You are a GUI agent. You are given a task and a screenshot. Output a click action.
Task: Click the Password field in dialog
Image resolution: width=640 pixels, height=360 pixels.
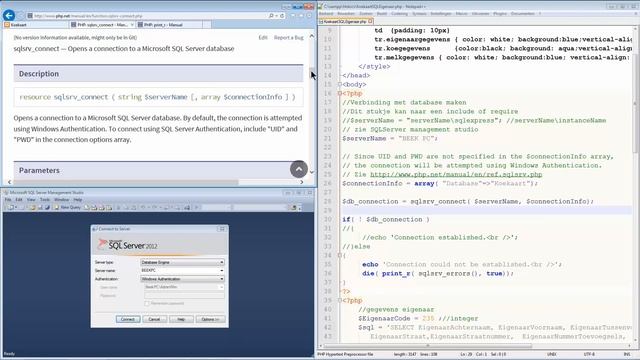click(x=184, y=295)
